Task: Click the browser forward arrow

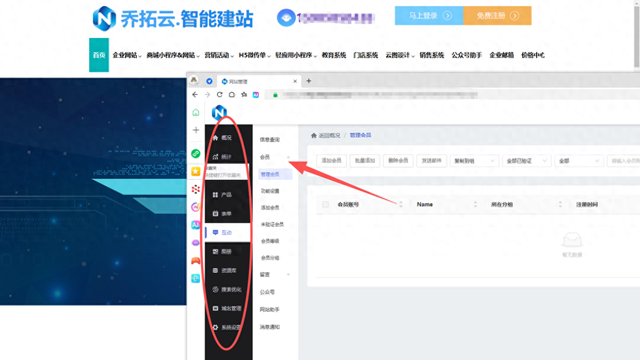Action: [x=207, y=95]
